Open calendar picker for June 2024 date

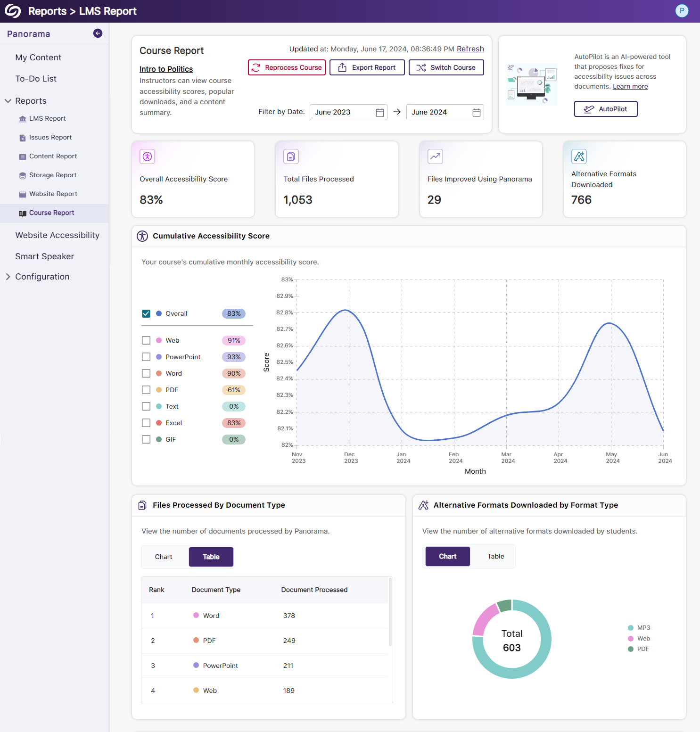476,112
